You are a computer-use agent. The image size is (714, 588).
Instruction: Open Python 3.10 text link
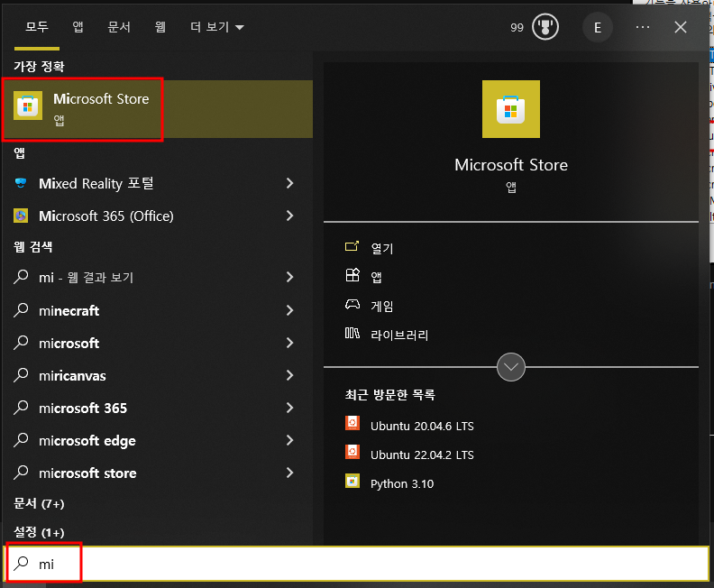(402, 483)
